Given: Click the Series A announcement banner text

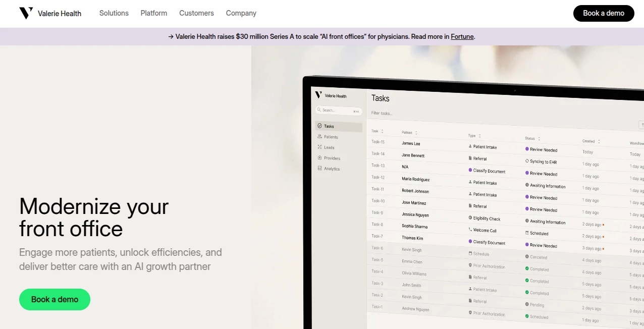Looking at the screenshot, I should [321, 36].
